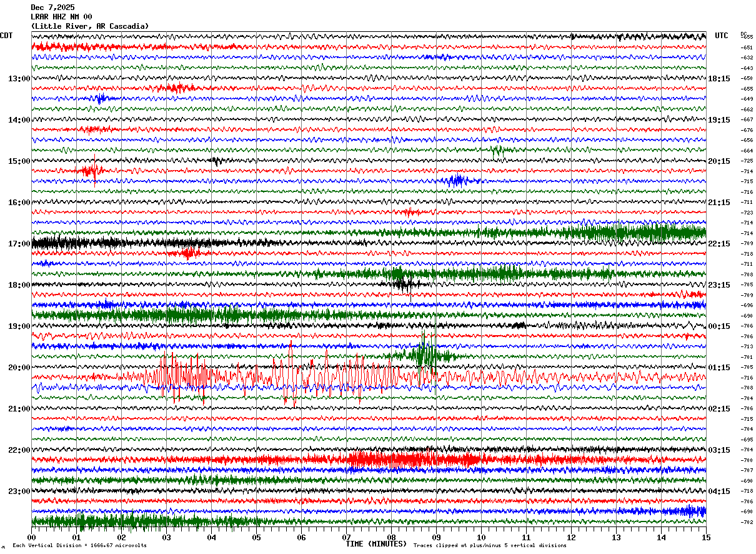Viewport: 756px width, 554px height.
Task: Select the 13:00 CDT time label
Action: [19, 79]
